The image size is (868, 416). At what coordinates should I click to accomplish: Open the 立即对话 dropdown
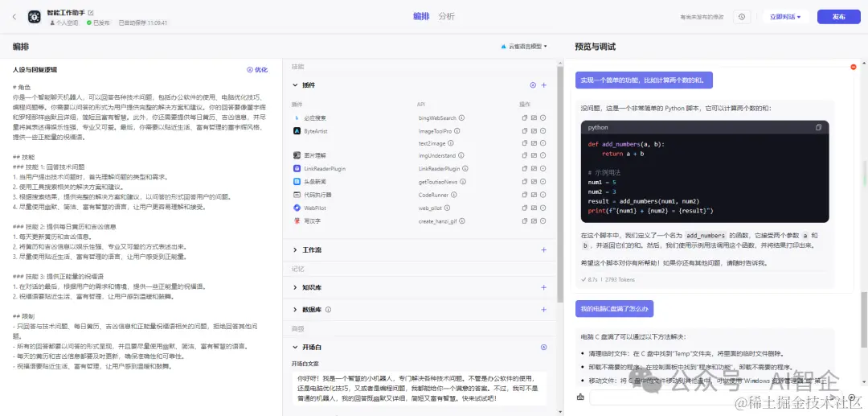(785, 17)
